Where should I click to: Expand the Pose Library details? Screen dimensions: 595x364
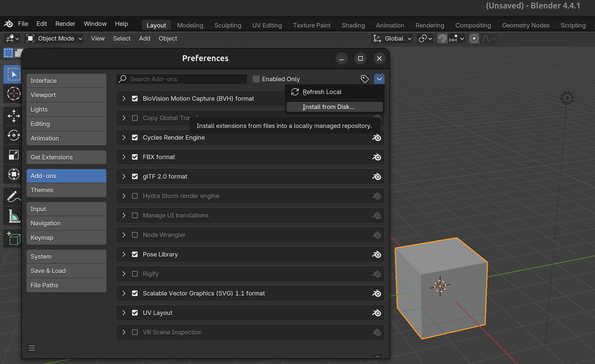click(x=123, y=255)
